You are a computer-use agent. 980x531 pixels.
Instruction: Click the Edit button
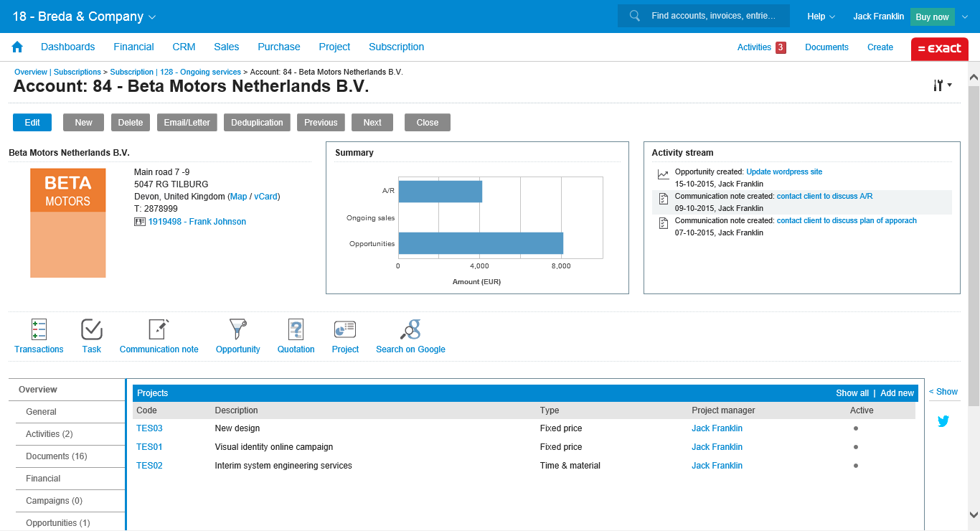(x=32, y=122)
